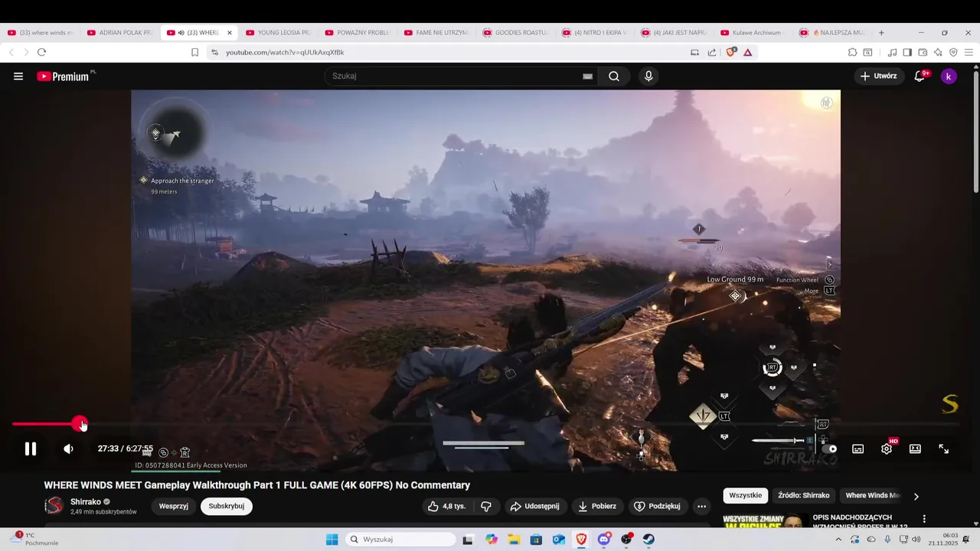Screen dimensions: 980x551
Task: Click the youtube.com address bar URL
Action: point(285,52)
